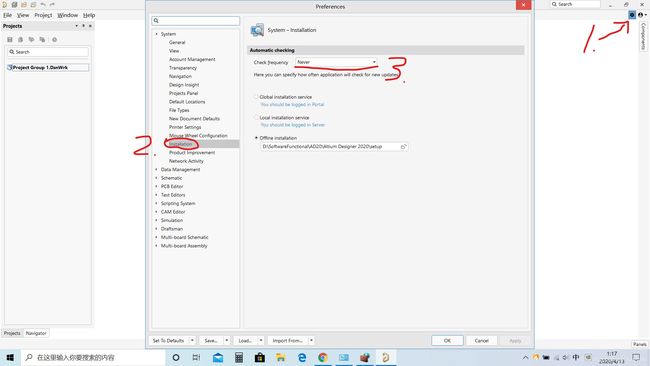Click the redo arrow in the title bar
Image resolution: width=650 pixels, height=366 pixels.
pyautogui.click(x=52, y=5)
